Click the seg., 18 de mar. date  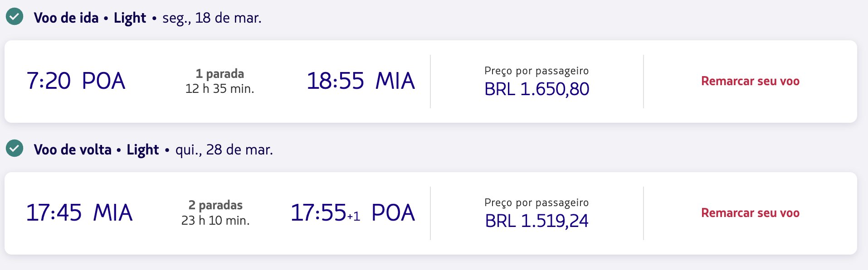212,18
